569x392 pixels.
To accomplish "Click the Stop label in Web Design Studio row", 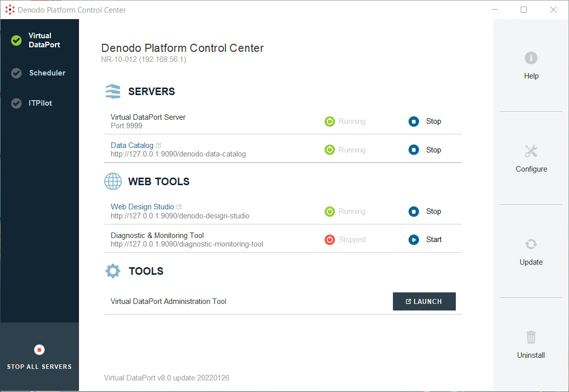I will pos(433,211).
